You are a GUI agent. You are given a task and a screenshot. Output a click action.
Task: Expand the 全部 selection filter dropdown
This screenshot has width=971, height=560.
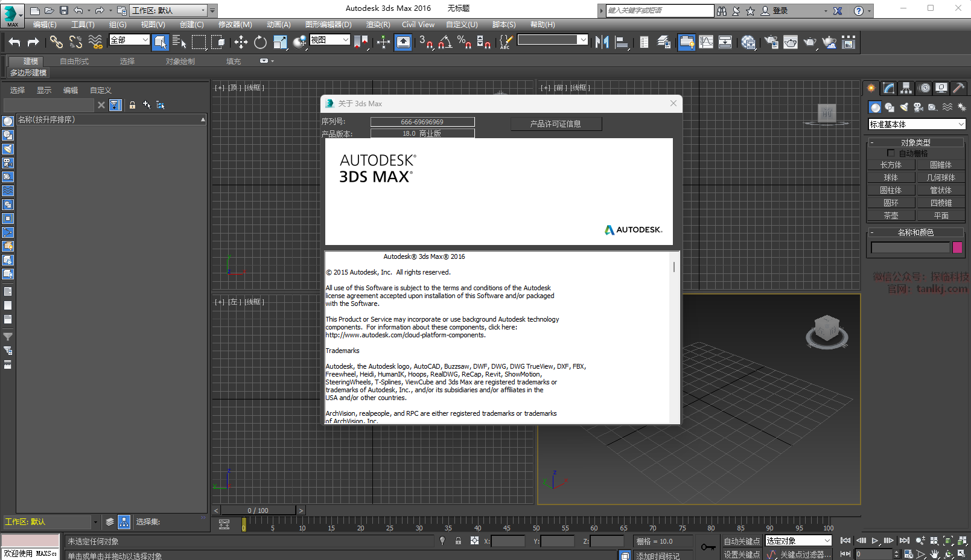[x=129, y=40]
